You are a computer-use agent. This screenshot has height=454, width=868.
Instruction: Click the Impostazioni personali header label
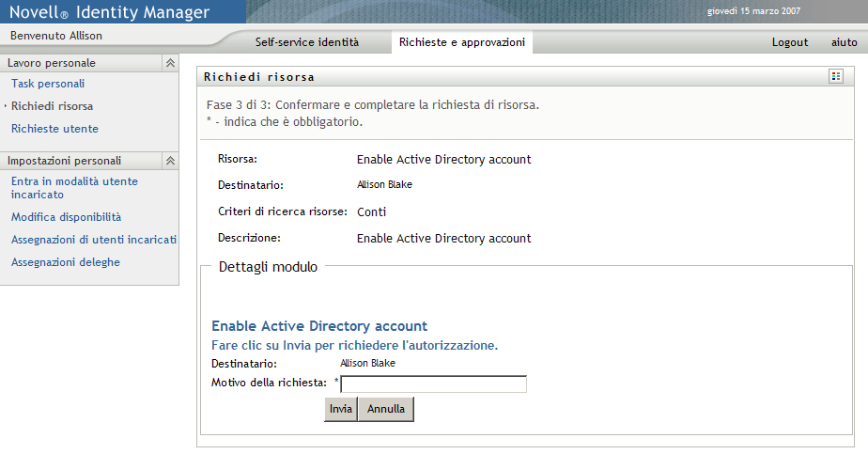coord(64,161)
